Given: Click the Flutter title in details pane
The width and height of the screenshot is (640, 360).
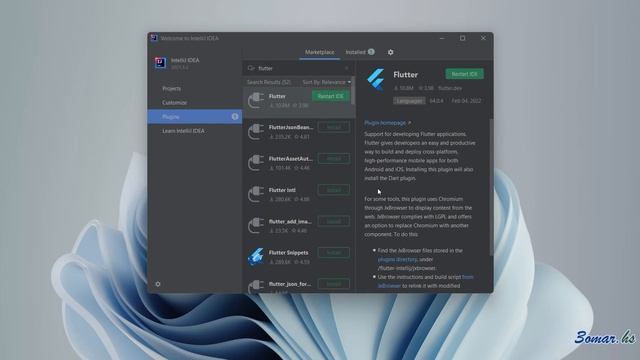Looking at the screenshot, I should 405,75.
